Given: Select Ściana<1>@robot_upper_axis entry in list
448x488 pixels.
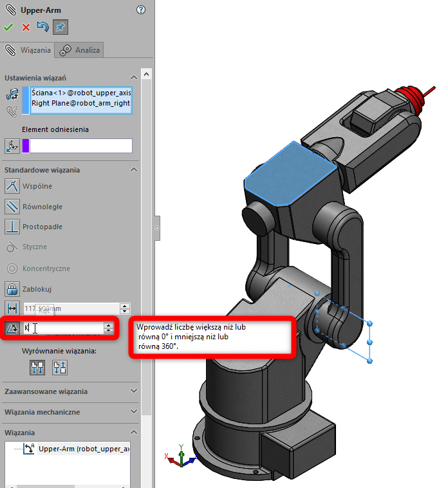Looking at the screenshot, I should click(x=81, y=93).
